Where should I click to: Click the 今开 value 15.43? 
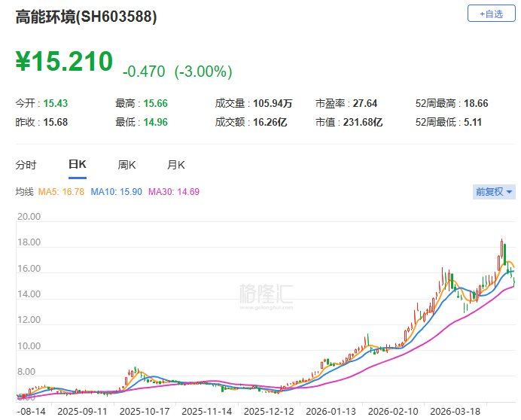tap(56, 103)
